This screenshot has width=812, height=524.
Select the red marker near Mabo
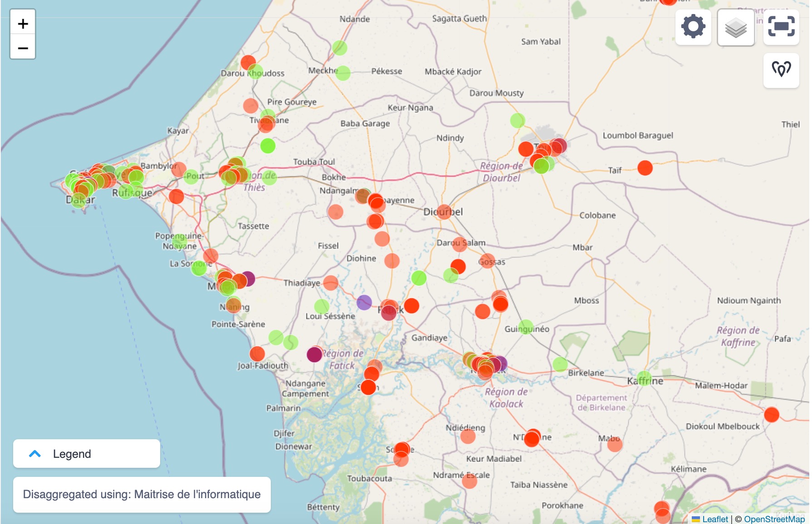615,444
